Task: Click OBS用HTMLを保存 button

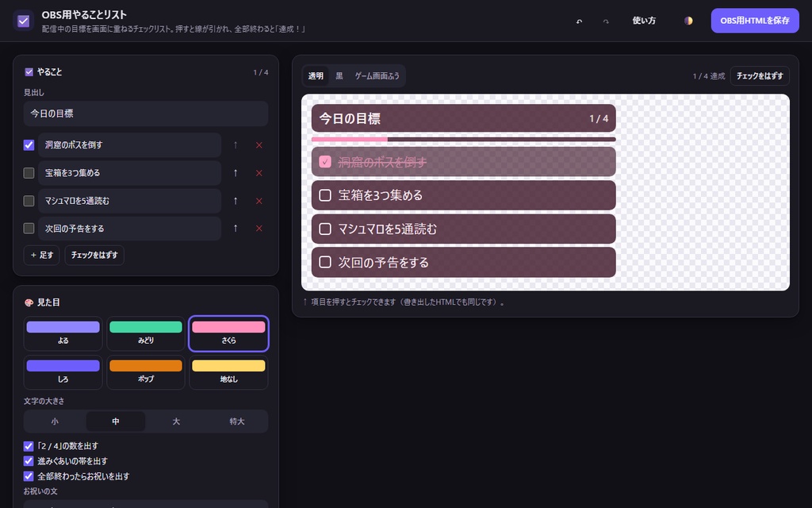Action: coord(755,21)
